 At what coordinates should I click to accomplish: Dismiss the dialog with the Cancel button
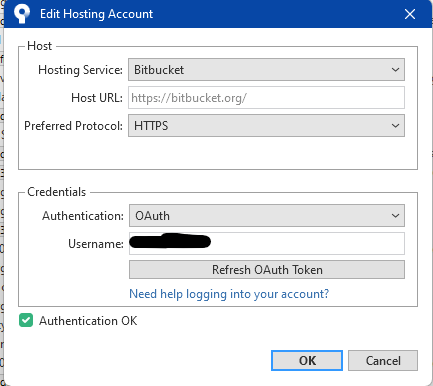pos(383,360)
